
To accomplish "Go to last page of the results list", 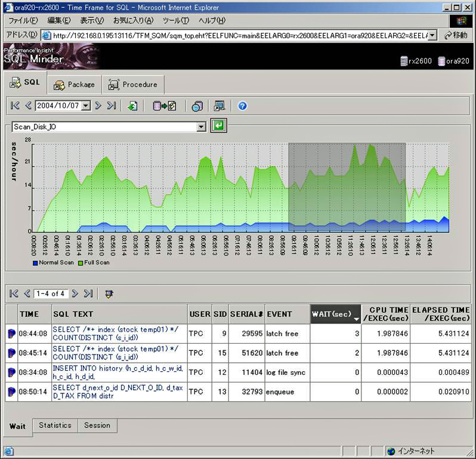I will (88, 294).
